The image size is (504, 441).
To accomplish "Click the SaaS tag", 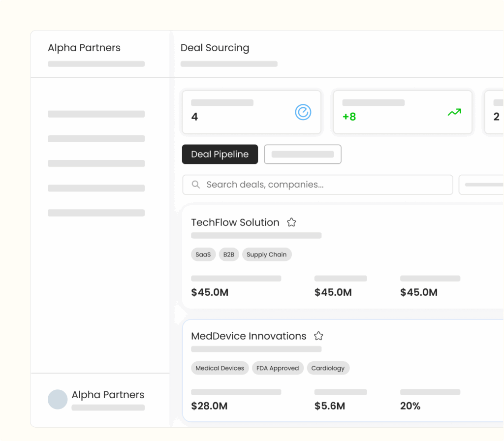I will (203, 254).
